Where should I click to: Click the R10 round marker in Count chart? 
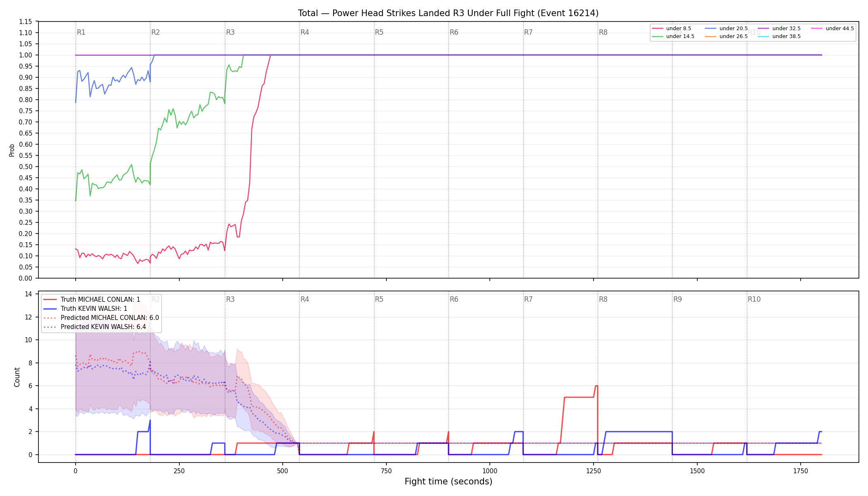click(754, 299)
